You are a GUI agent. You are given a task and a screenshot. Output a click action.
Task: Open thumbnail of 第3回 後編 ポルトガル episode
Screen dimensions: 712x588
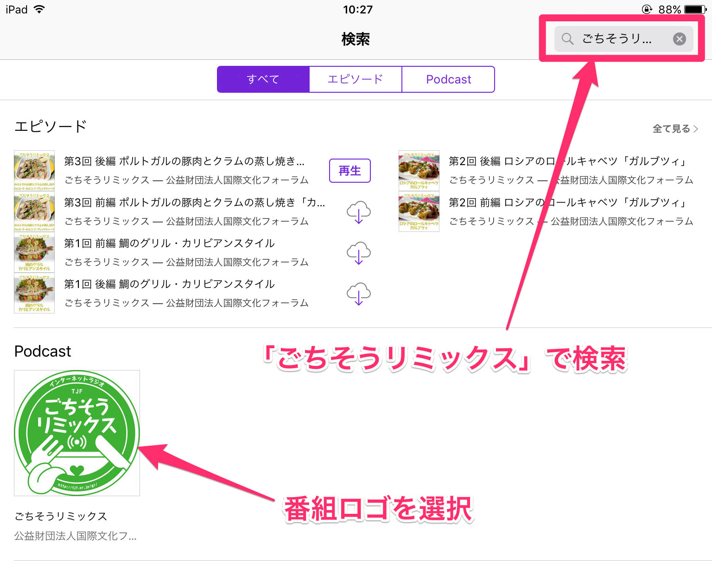coord(34,171)
